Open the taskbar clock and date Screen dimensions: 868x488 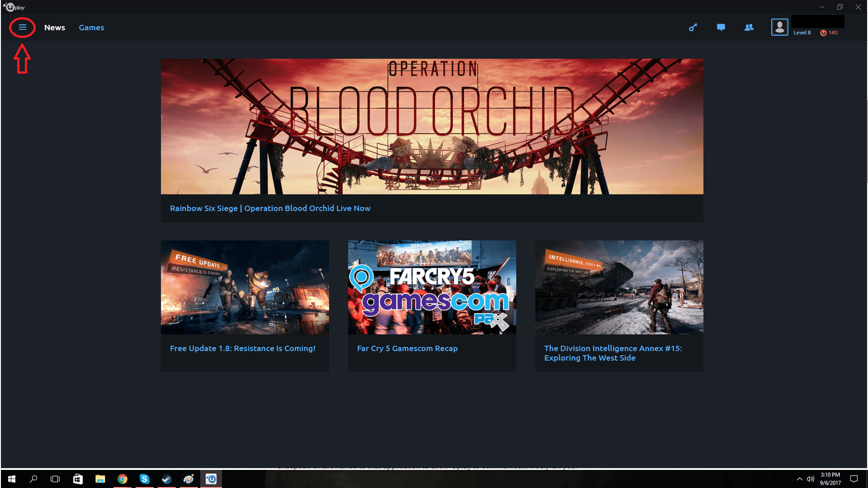830,479
